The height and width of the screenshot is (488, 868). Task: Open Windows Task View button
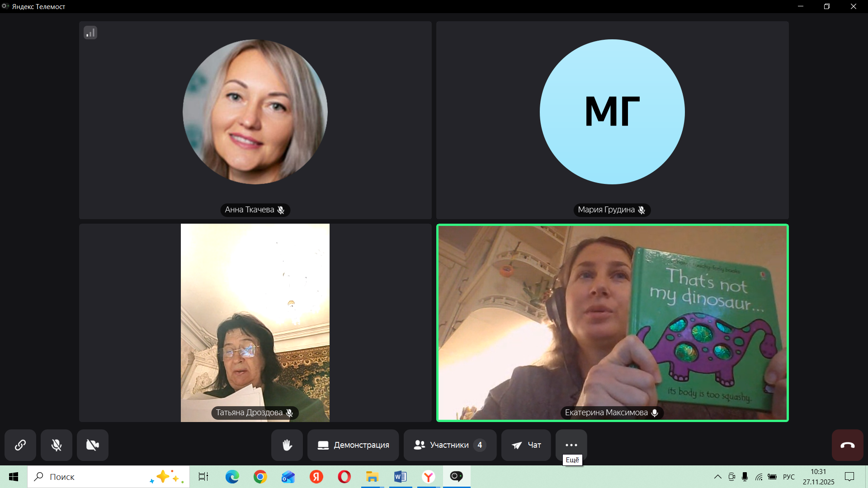pos(203,477)
